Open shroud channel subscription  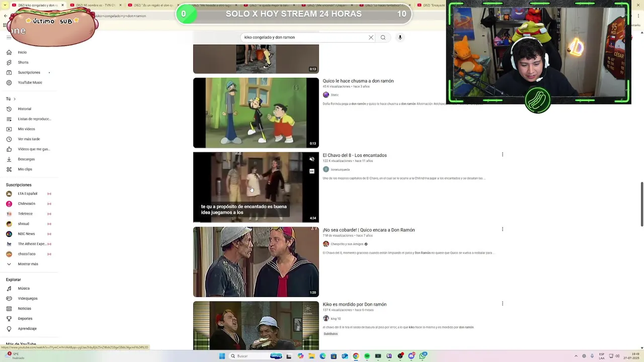[x=23, y=224]
